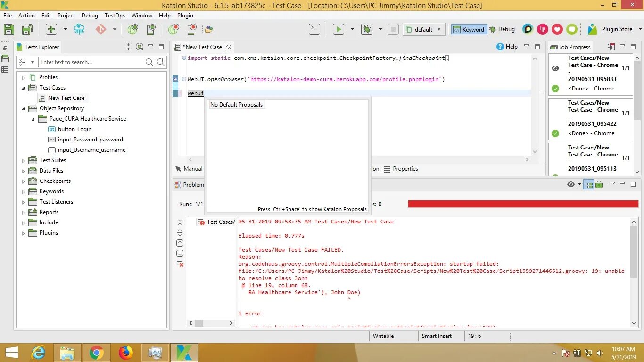Collapse the Test Cases folder
The image size is (644, 362).
tap(23, 88)
